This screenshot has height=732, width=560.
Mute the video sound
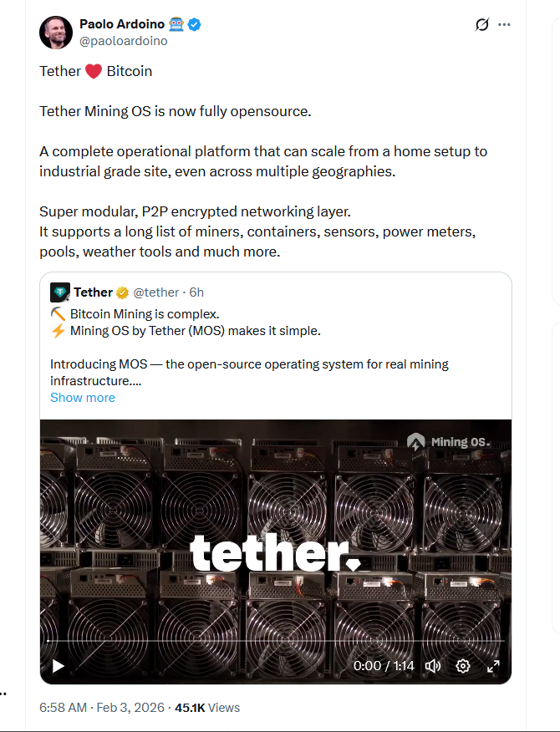tap(431, 666)
